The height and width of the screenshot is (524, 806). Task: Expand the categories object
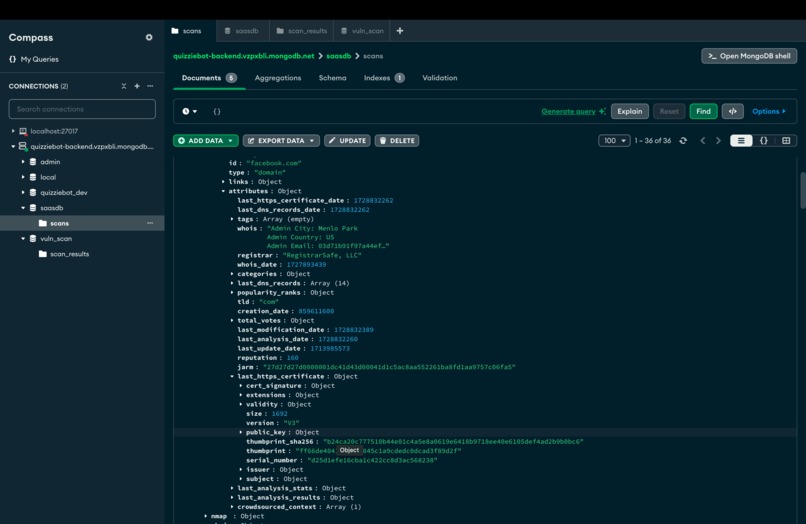click(x=232, y=274)
